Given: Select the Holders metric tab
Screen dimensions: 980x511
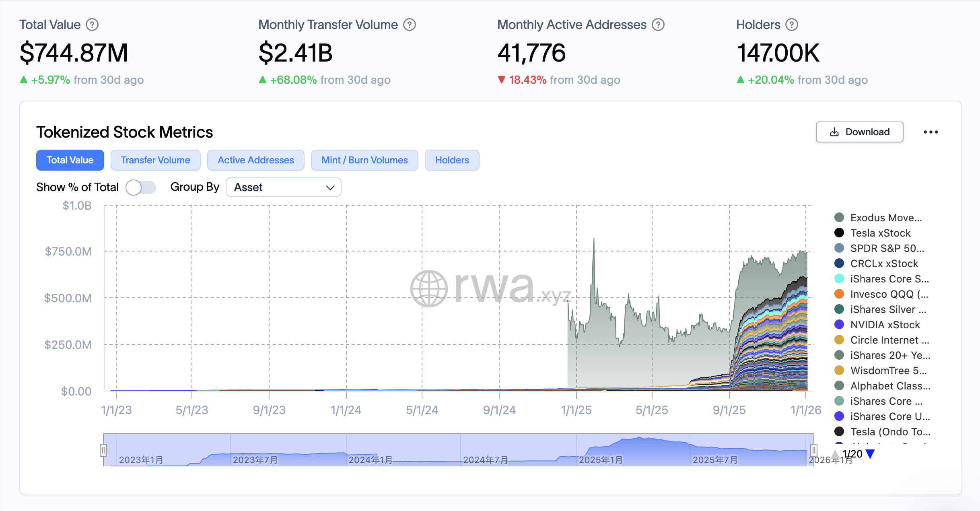Looking at the screenshot, I should 452,160.
